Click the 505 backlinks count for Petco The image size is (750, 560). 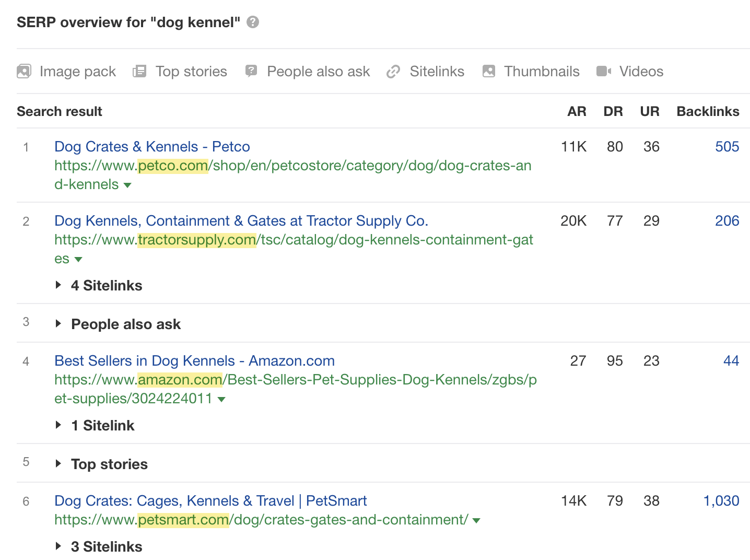click(x=727, y=147)
